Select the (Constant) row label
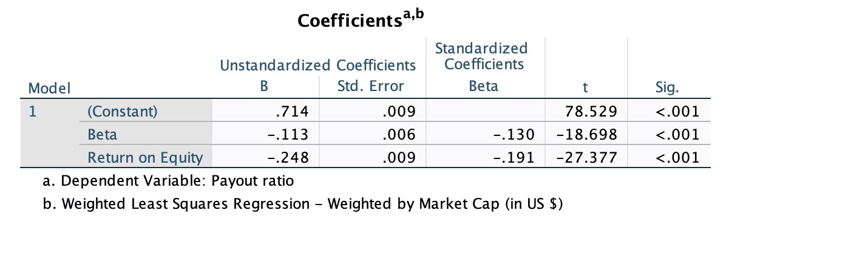Screen dimensions: 868x261 [122, 111]
